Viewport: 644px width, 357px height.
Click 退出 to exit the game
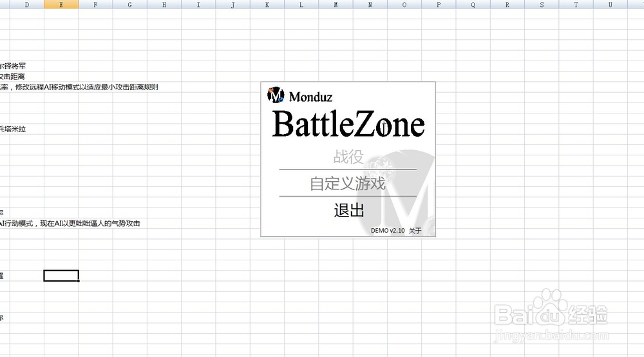348,210
